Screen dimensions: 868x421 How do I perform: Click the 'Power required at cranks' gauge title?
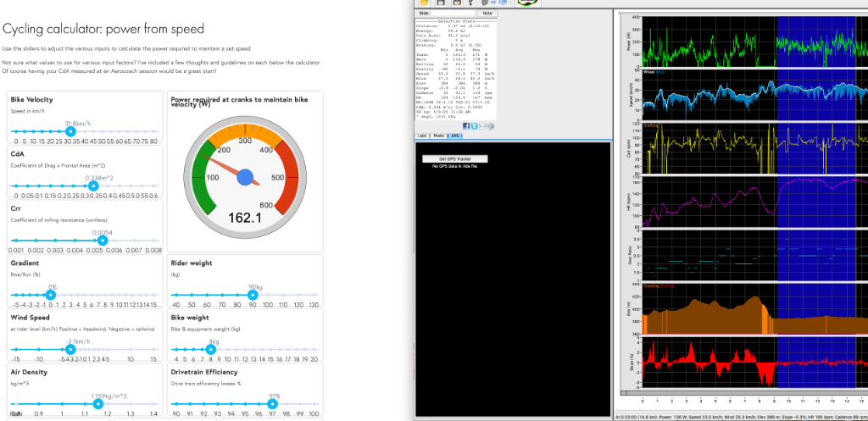coord(240,102)
